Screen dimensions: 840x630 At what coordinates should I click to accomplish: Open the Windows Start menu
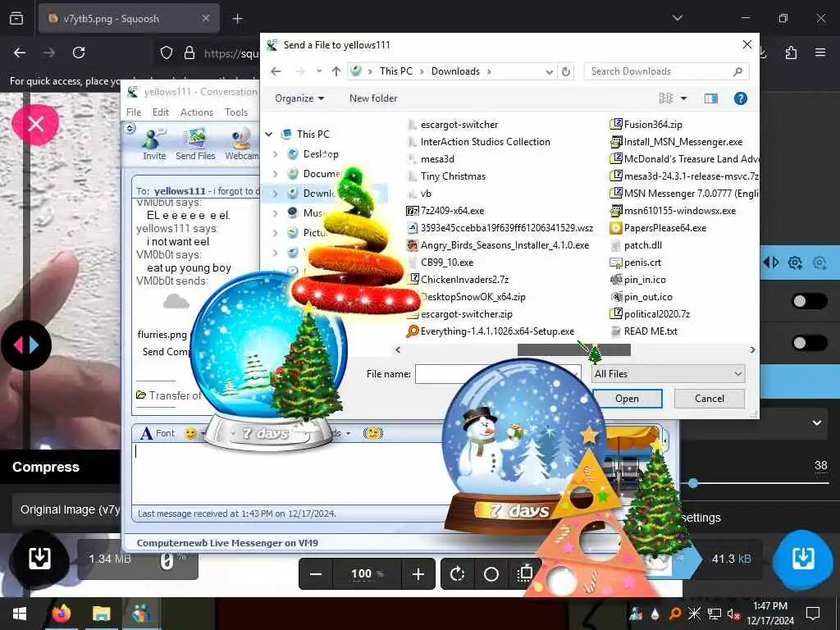pyautogui.click(x=20, y=614)
